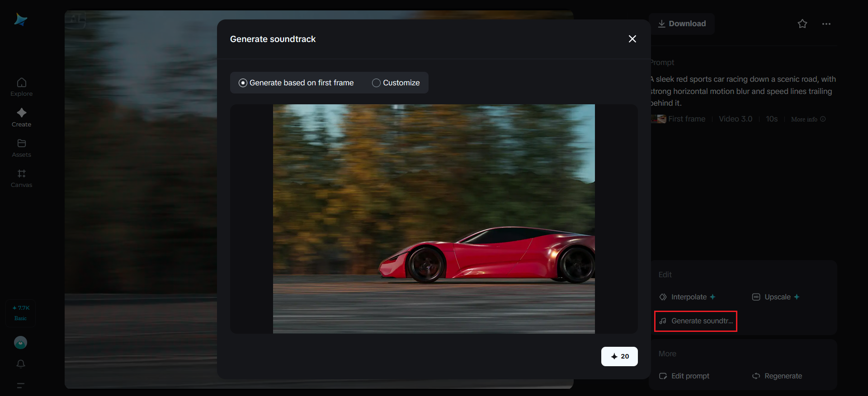Click the Video 3.0 model label
Viewport: 868px width, 396px height.
[736, 119]
